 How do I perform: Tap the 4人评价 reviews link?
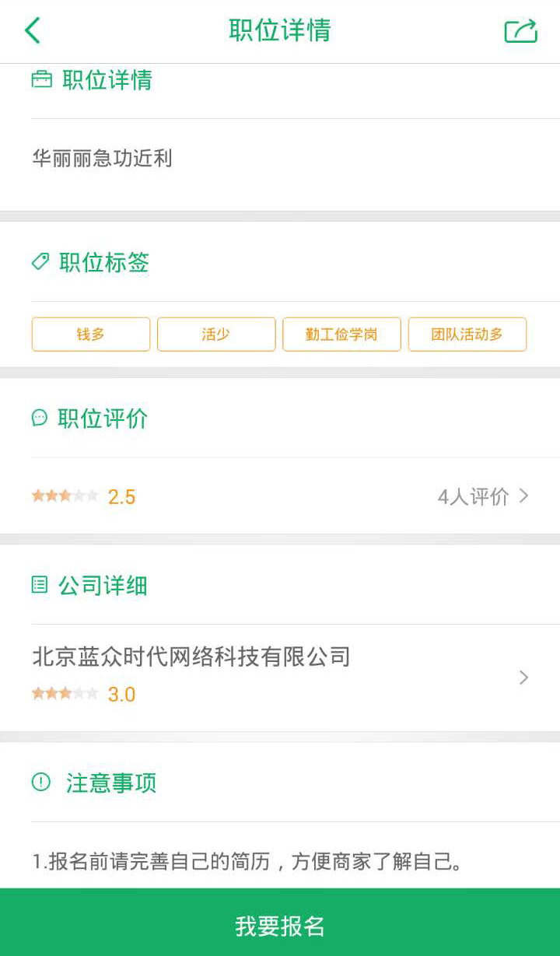(473, 496)
